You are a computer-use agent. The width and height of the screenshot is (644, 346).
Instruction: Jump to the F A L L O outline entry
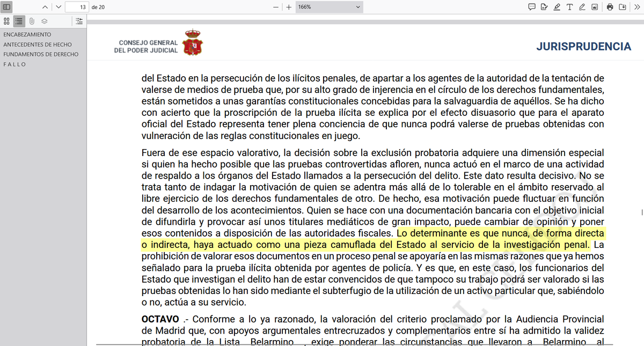(x=14, y=64)
